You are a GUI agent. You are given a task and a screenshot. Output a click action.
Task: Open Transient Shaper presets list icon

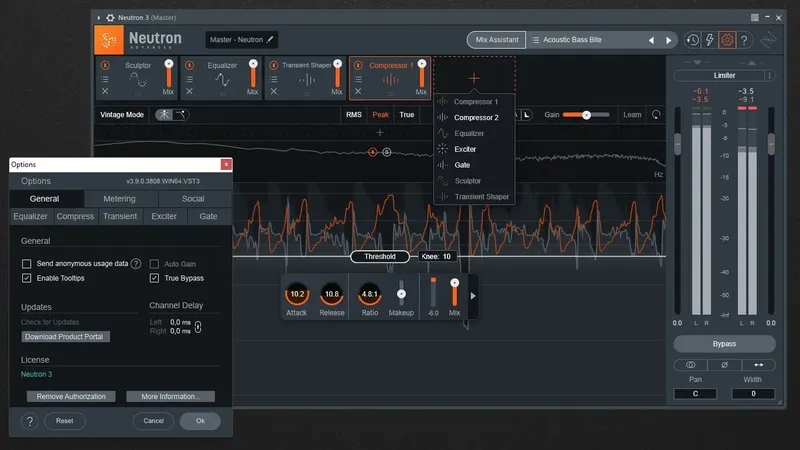(273, 79)
